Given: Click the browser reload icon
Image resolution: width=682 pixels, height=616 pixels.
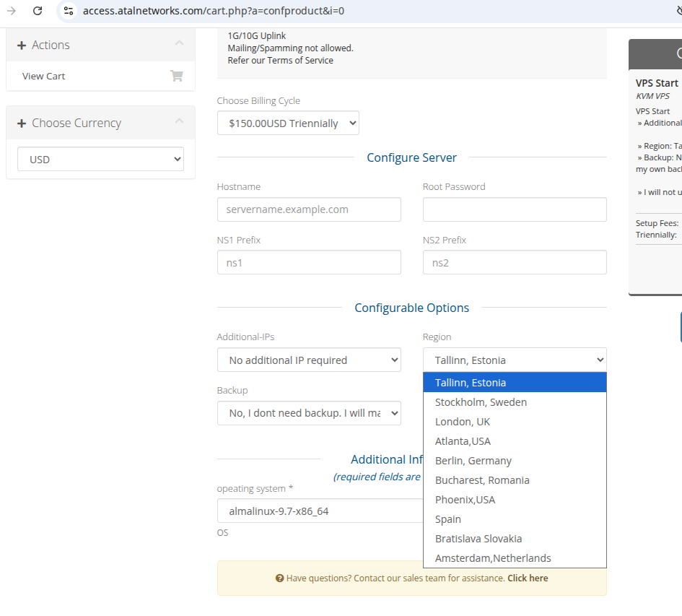Looking at the screenshot, I should click(38, 11).
